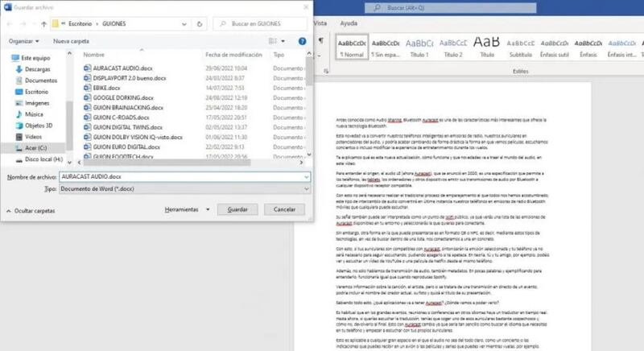Apply the Título 1 style
Viewport: 644px width, 351px height.
click(x=419, y=47)
